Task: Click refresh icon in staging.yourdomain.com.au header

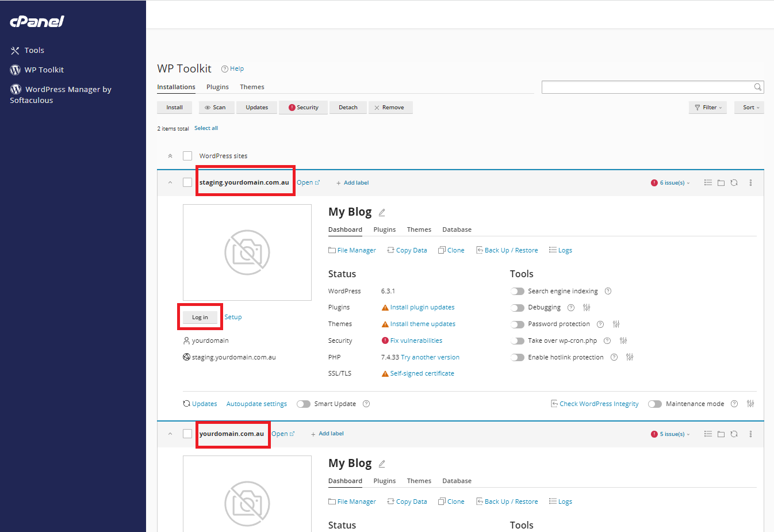Action: click(x=734, y=183)
